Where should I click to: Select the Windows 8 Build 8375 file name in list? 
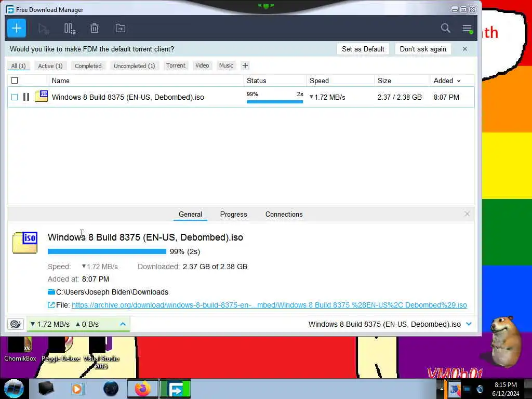pos(128,97)
